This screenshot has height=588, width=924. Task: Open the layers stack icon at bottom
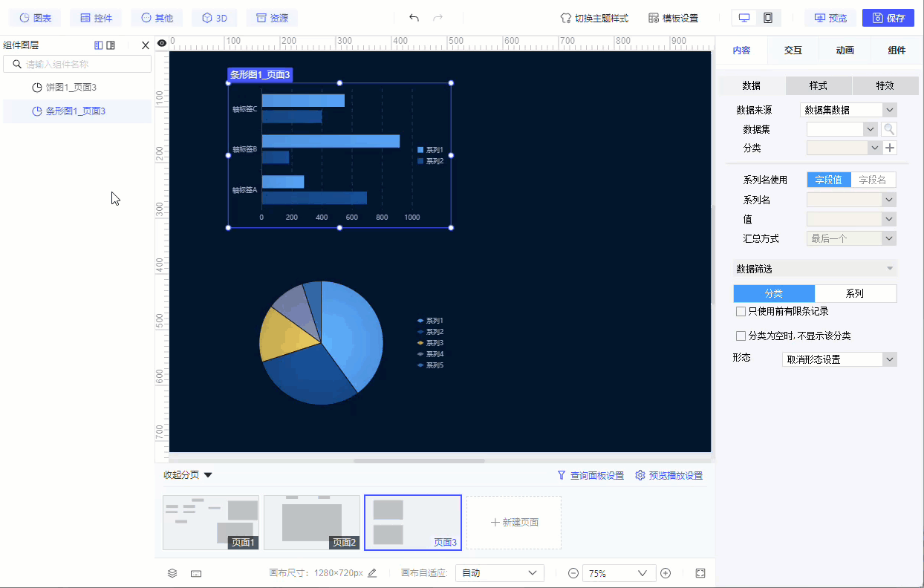tap(172, 573)
